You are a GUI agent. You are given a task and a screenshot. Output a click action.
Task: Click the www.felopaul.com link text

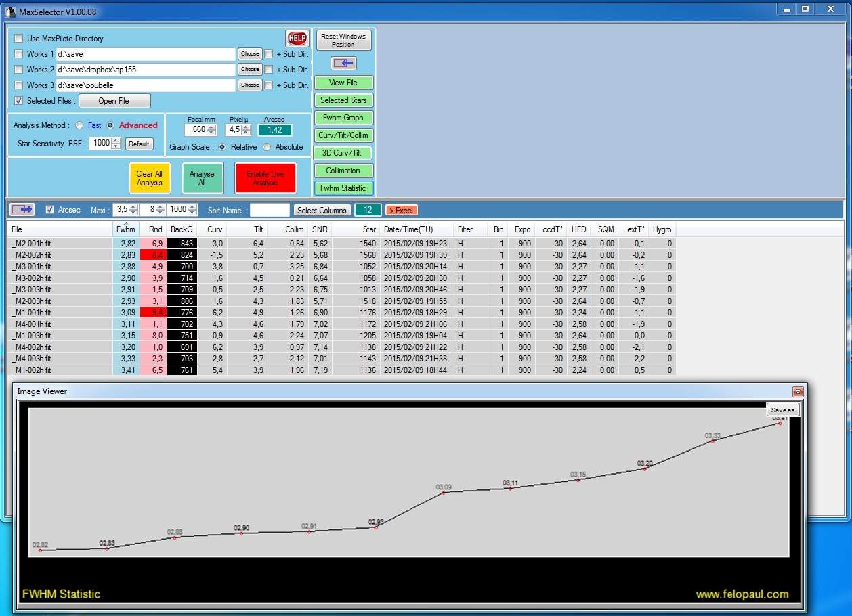[742, 594]
